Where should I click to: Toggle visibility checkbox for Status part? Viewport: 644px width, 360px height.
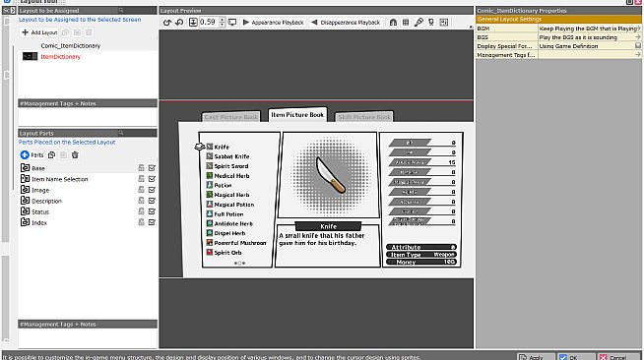pos(152,211)
